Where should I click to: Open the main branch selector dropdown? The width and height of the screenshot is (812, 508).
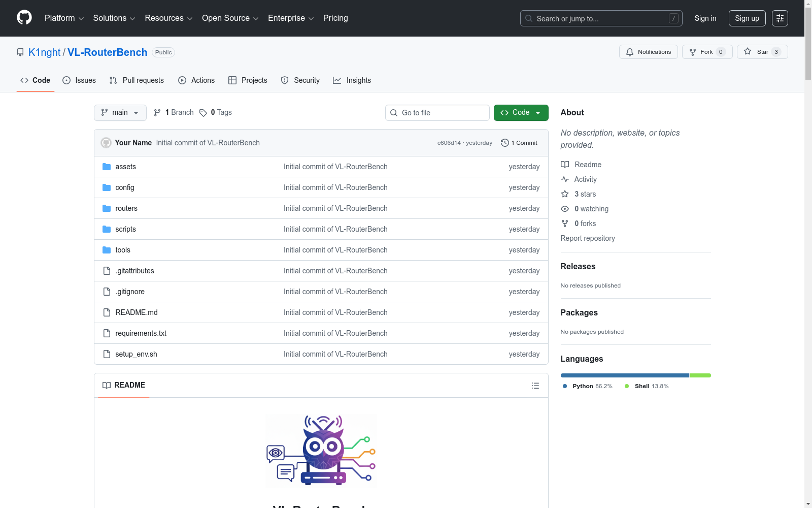(x=120, y=113)
